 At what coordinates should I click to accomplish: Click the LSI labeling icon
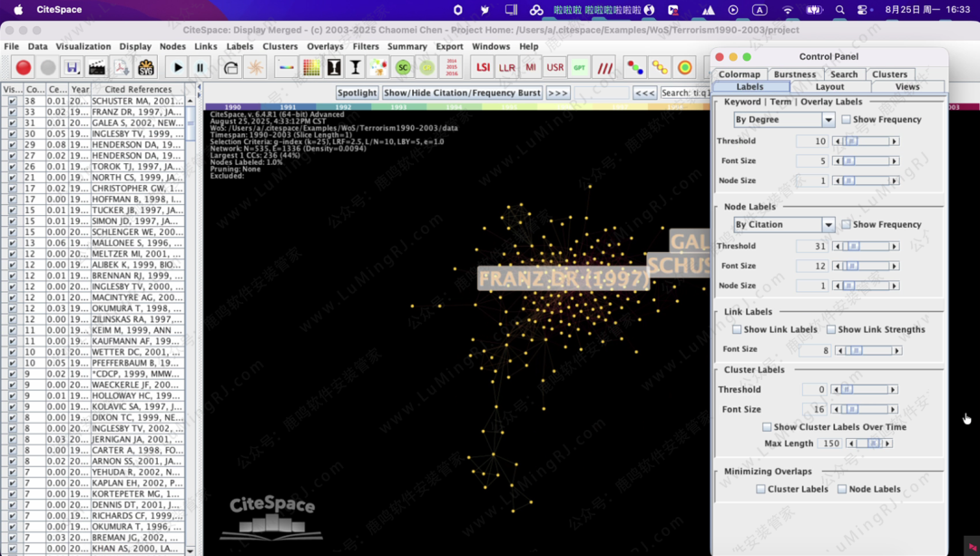point(483,68)
